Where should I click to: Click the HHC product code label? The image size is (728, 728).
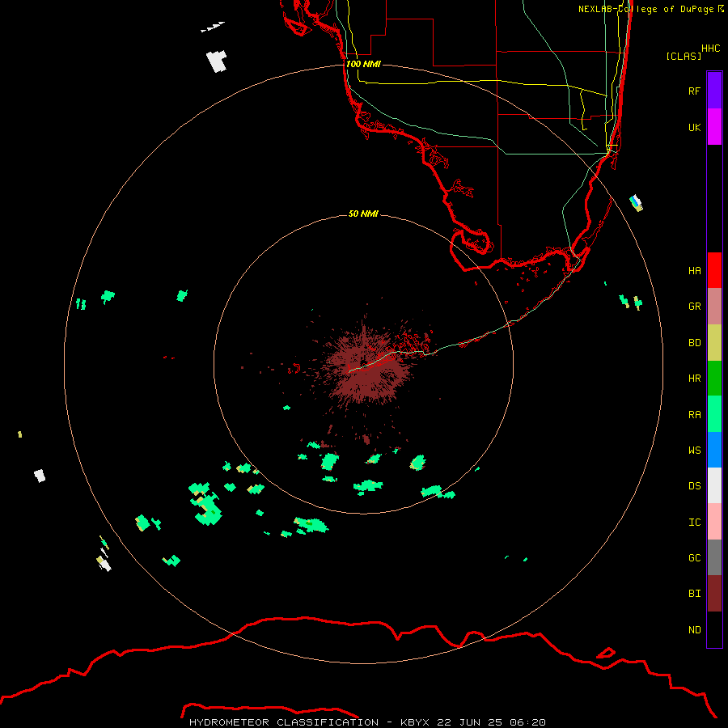710,49
